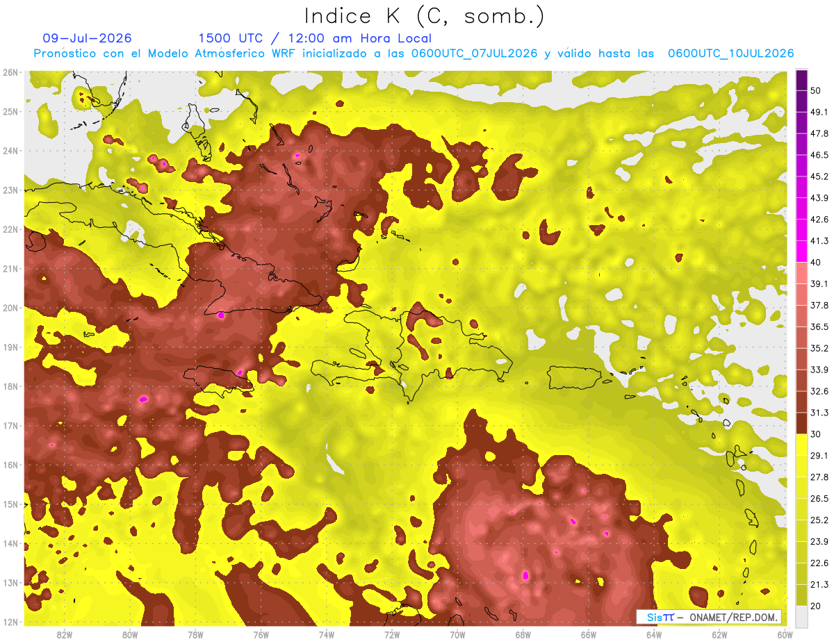Click the 16N latitude label
834x644 pixels.
(10, 465)
